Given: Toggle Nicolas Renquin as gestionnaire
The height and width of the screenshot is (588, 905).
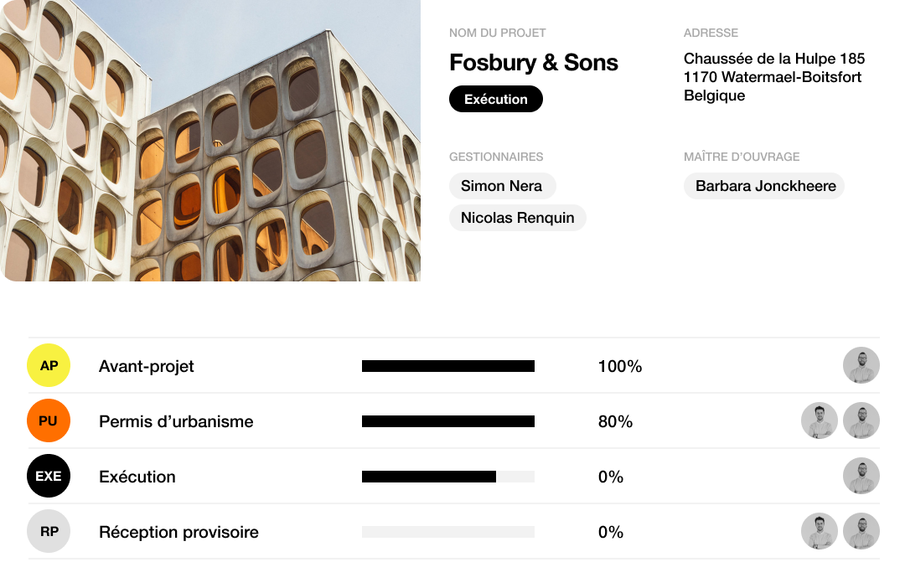Looking at the screenshot, I should [x=517, y=217].
